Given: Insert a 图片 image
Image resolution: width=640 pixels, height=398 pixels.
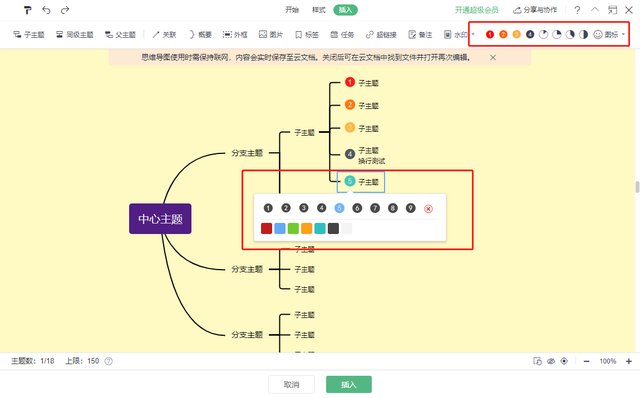Looking at the screenshot, I should [271, 35].
